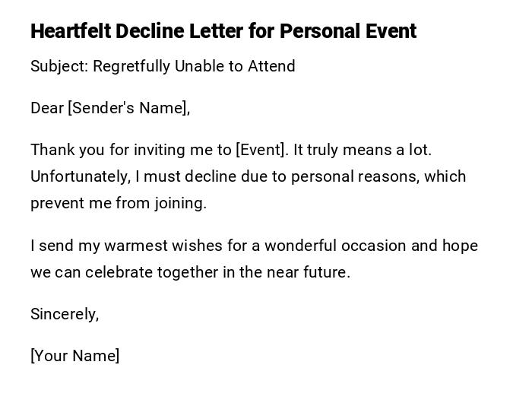The height and width of the screenshot is (403, 532).
Task: Click the word "Attend" in the subject
Action: (271, 66)
